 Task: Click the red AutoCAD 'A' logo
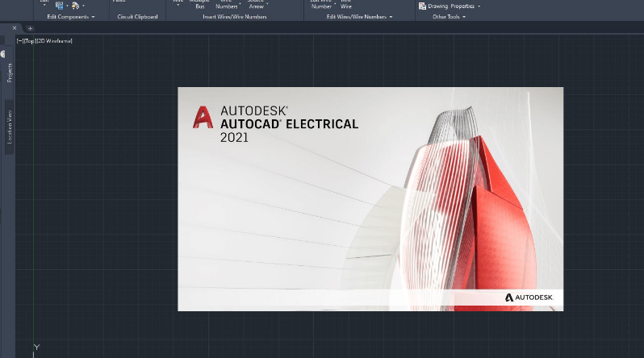203,118
